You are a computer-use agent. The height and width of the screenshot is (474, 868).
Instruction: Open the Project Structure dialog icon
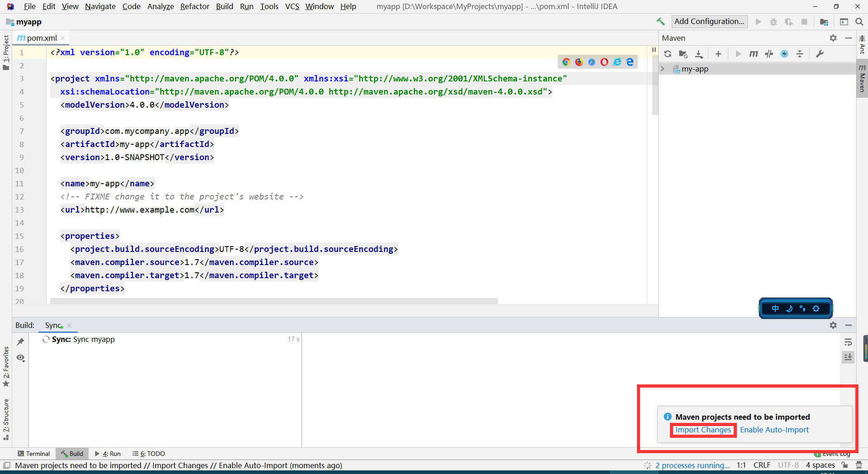[x=824, y=22]
